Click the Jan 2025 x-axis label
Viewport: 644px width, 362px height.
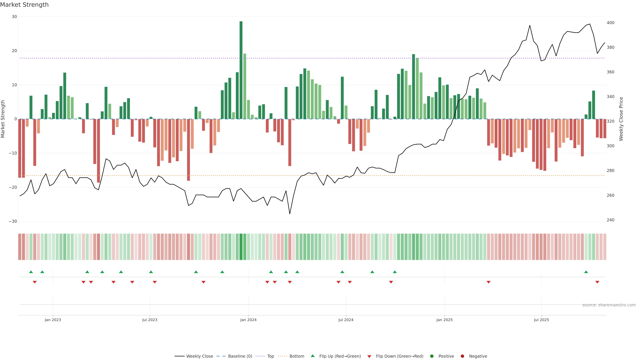click(444, 320)
